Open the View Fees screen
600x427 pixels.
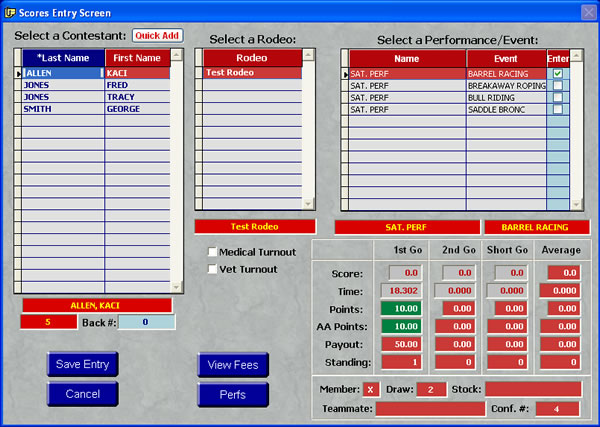click(233, 365)
